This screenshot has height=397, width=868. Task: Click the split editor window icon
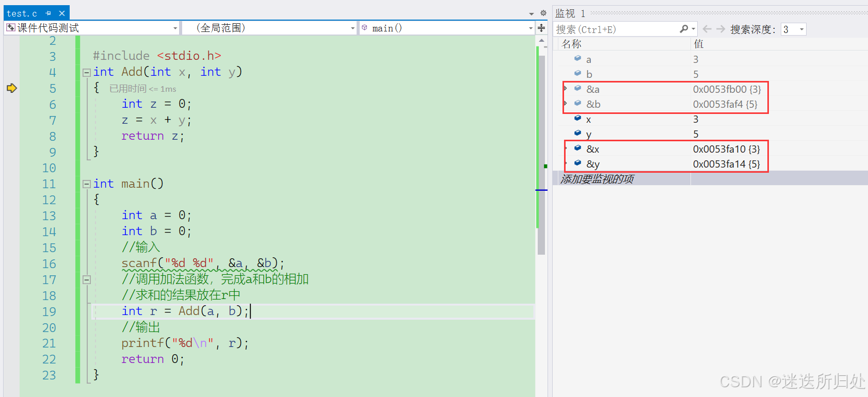pyautogui.click(x=541, y=28)
